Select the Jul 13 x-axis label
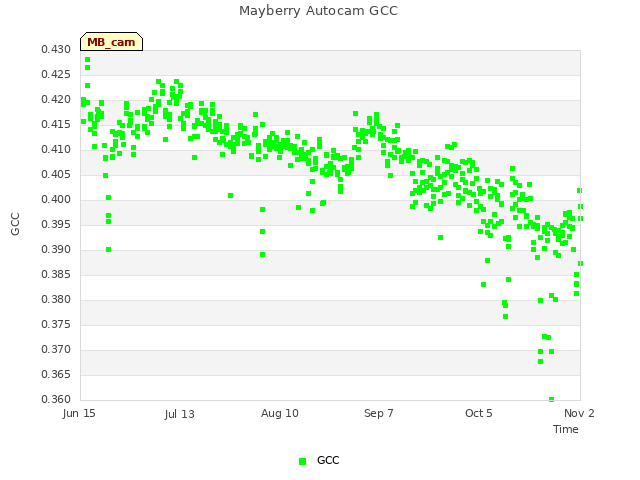Viewport: 640px width, 480px height. point(179,414)
